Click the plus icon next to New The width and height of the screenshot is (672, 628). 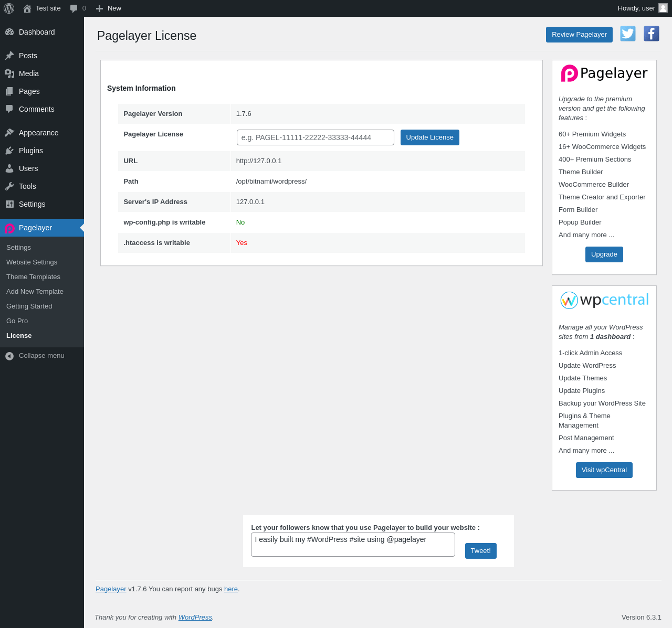(x=99, y=8)
